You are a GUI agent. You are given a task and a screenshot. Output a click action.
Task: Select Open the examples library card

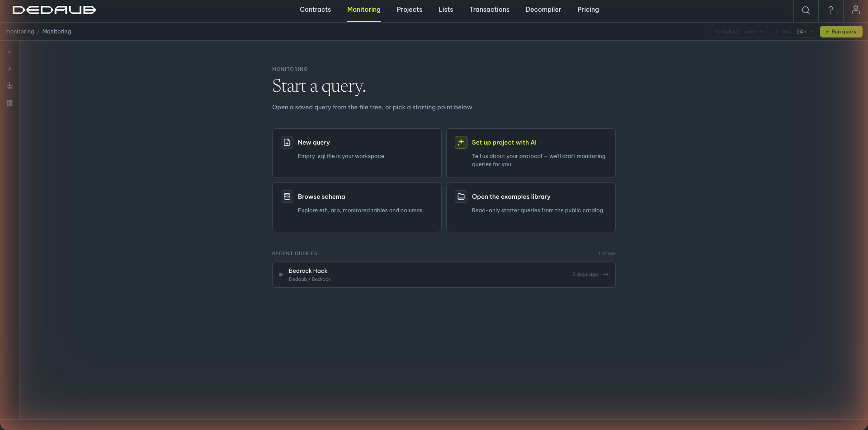tap(531, 207)
